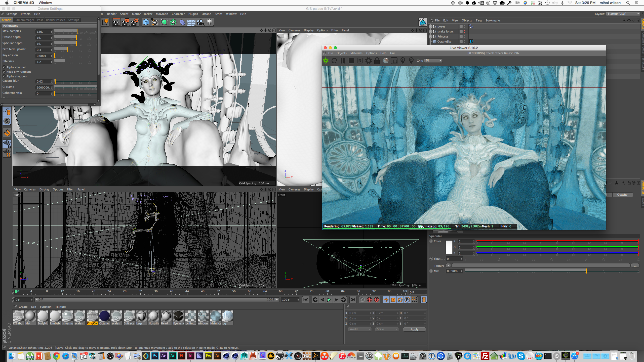Toggle autokeying red circle button
Image resolution: width=644 pixels, height=362 pixels.
click(370, 300)
